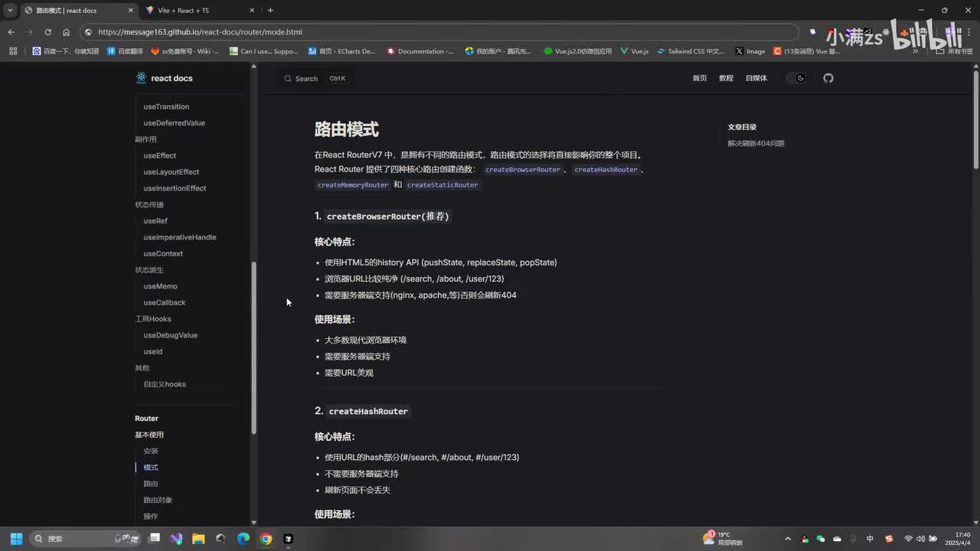Open useMemo in the sidebar
The width and height of the screenshot is (980, 551).
pos(160,286)
